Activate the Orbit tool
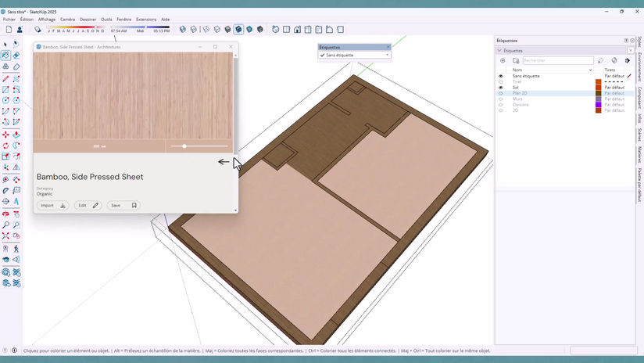 point(5,214)
